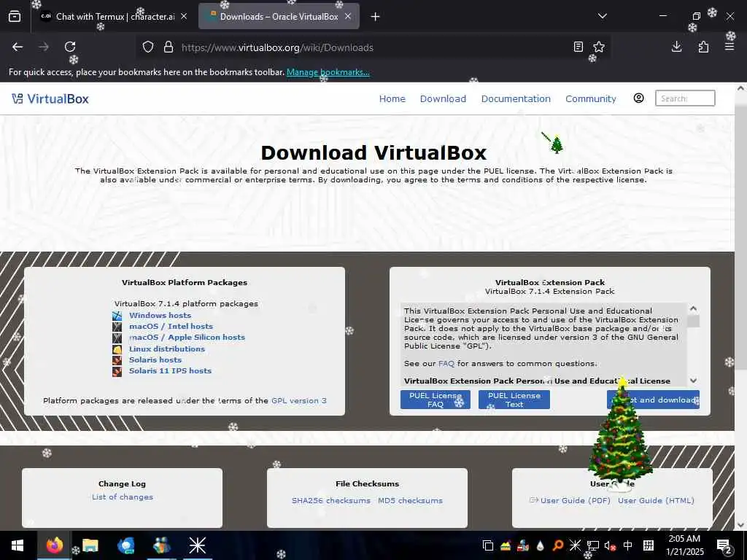Open the Firefox downloads arrow icon
This screenshot has height=560, width=747.
[676, 47]
